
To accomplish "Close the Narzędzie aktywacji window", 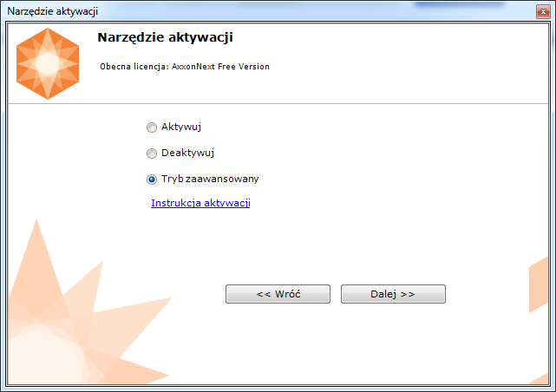I will 543,11.
